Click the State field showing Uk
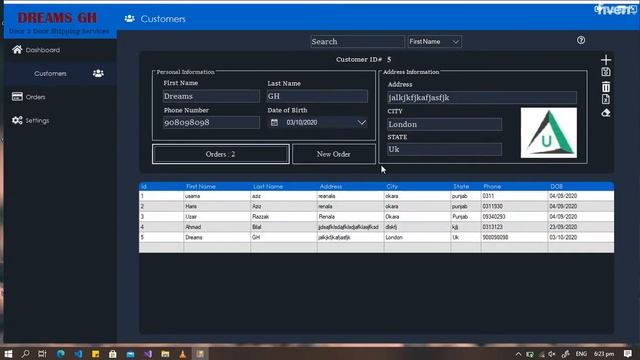This screenshot has width=640, height=360. click(444, 149)
